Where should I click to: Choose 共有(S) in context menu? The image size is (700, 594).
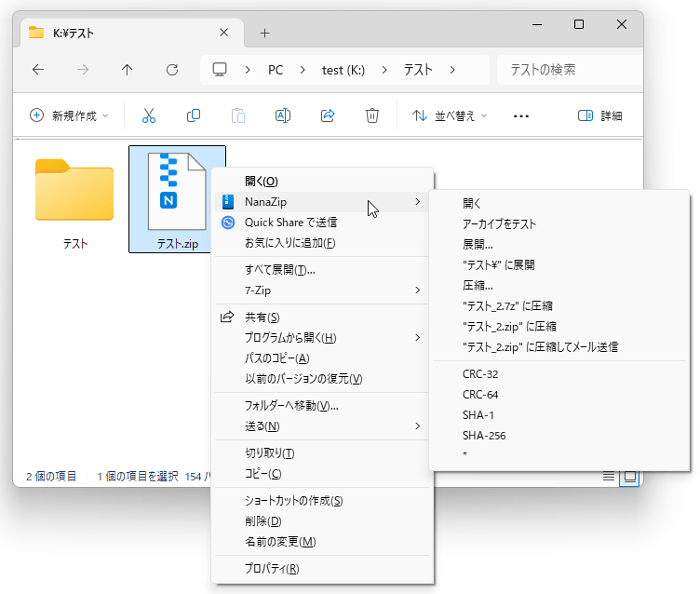pyautogui.click(x=322, y=317)
